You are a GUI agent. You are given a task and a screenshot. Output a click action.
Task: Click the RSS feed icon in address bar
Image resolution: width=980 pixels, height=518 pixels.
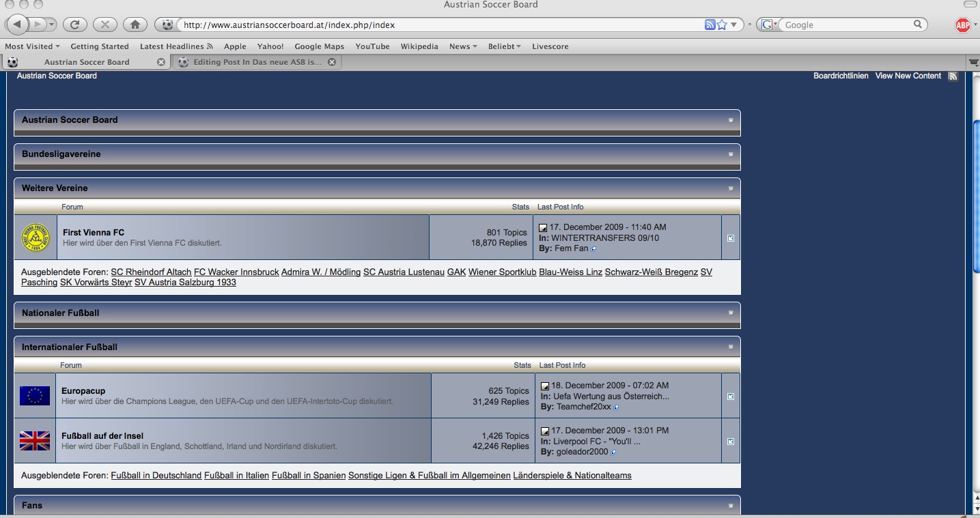click(x=710, y=25)
